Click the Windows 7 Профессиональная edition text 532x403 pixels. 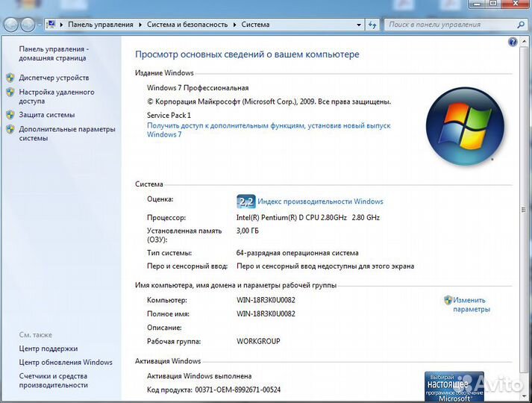tap(198, 88)
